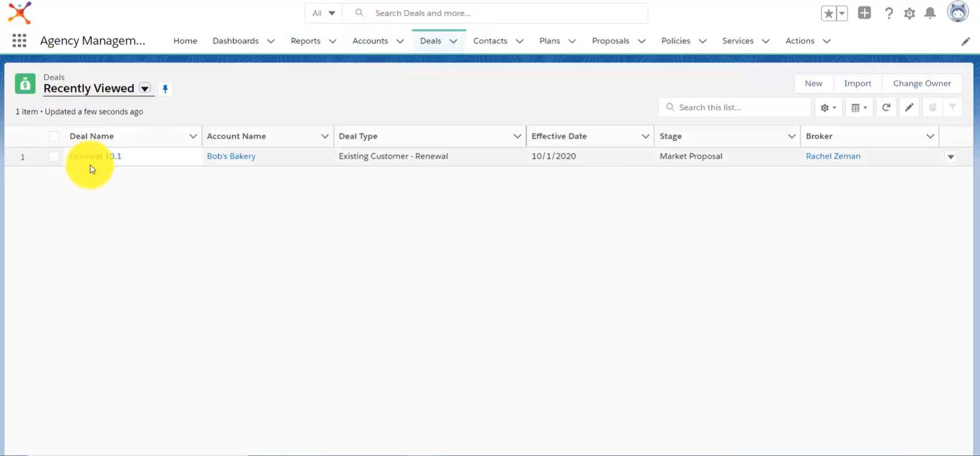Open Effective Date column actions chevron
This screenshot has width=980, height=456.
645,137
